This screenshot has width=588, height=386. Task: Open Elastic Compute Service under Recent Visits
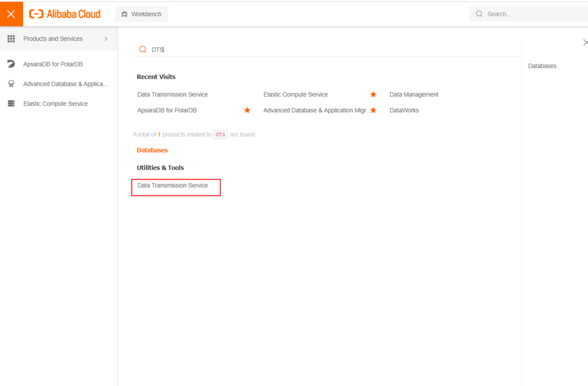(295, 95)
